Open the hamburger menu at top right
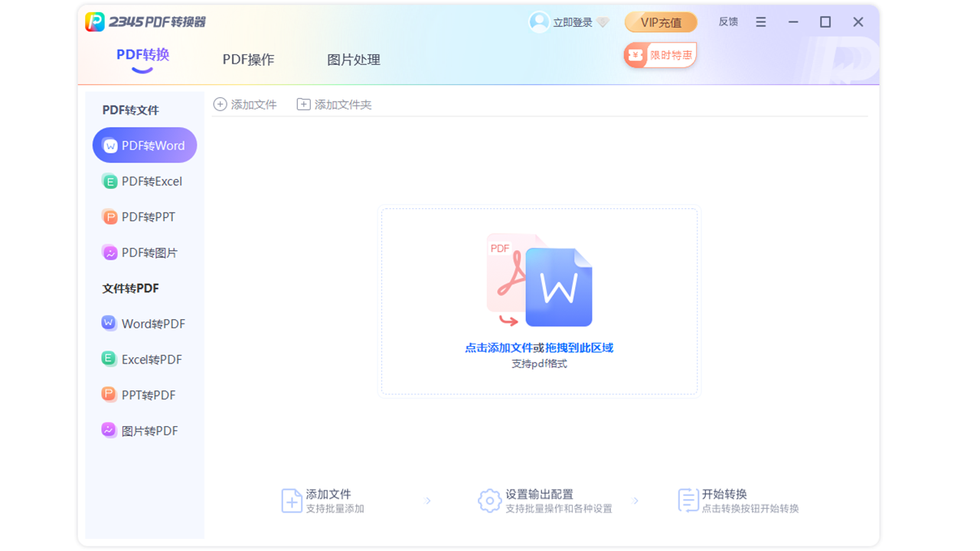This screenshot has height=551, width=980. pyautogui.click(x=760, y=22)
